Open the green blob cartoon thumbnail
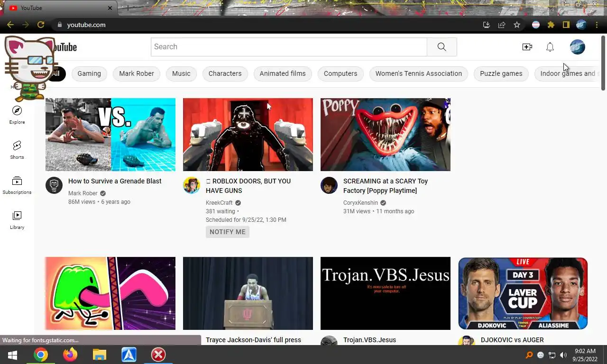607x364 pixels. tap(110, 293)
